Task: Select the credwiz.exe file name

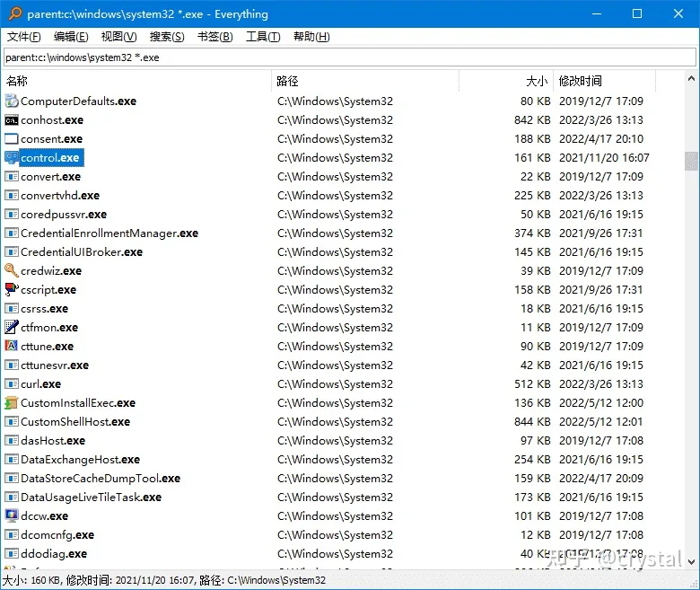Action: pos(51,271)
